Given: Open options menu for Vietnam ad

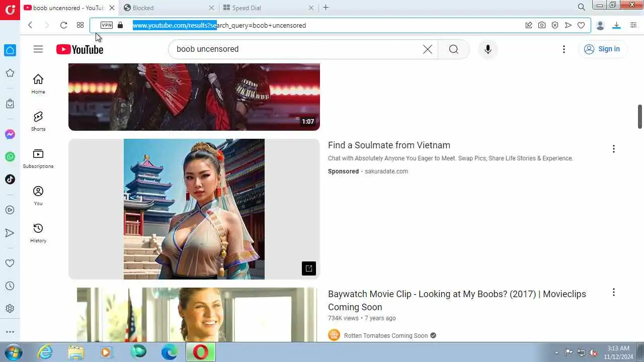Looking at the screenshot, I should point(613,149).
